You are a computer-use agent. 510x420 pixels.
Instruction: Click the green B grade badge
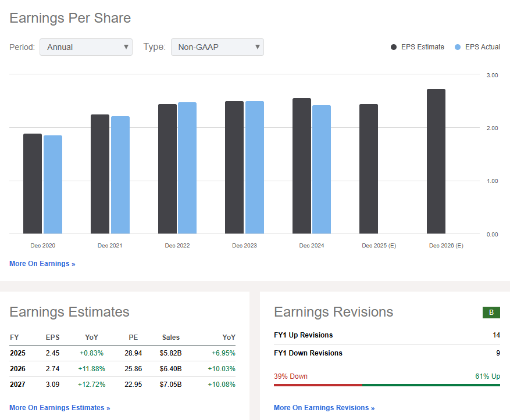click(491, 312)
